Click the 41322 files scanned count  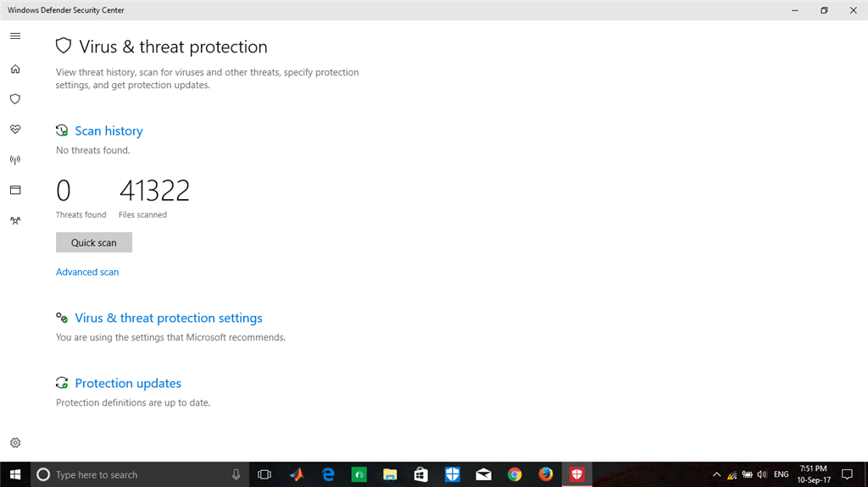click(x=154, y=191)
